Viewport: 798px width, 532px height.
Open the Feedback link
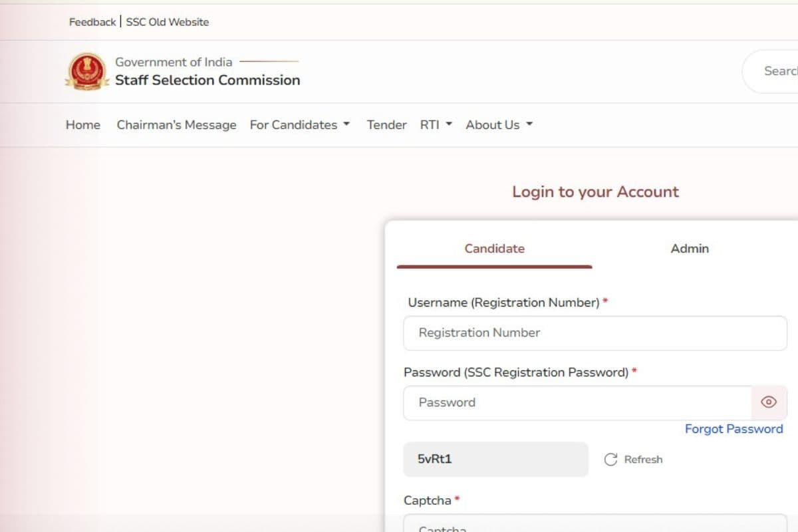click(92, 22)
